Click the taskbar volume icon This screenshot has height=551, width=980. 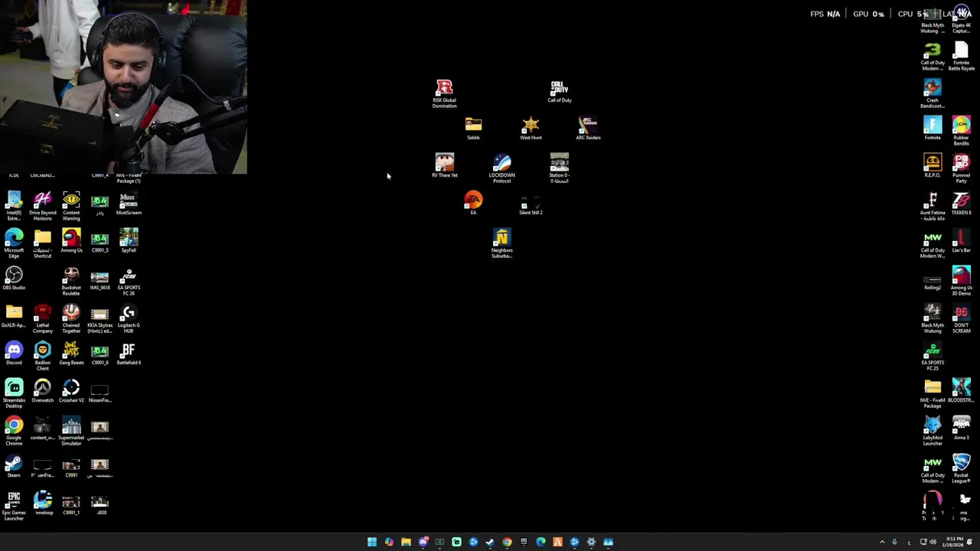pos(933,542)
